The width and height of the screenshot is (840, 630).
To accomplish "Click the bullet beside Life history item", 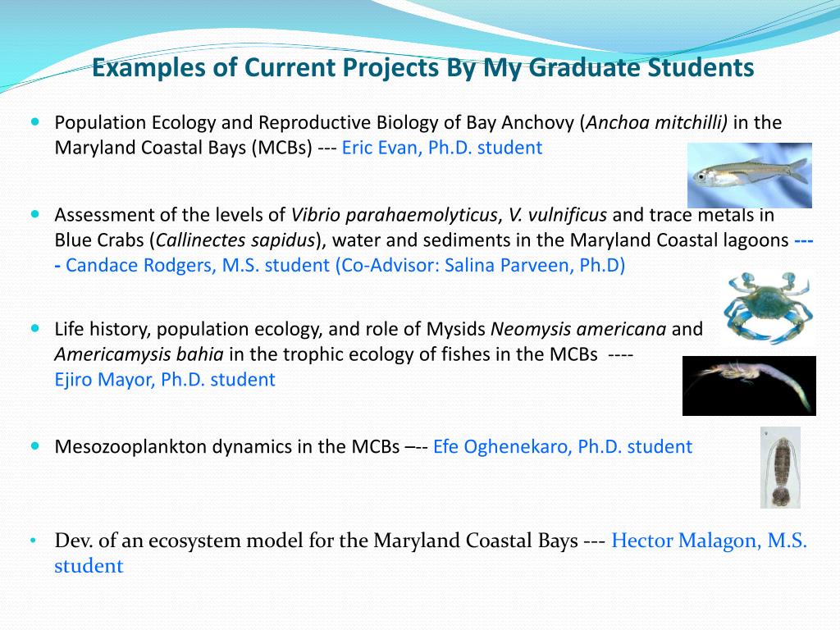I will [35, 328].
